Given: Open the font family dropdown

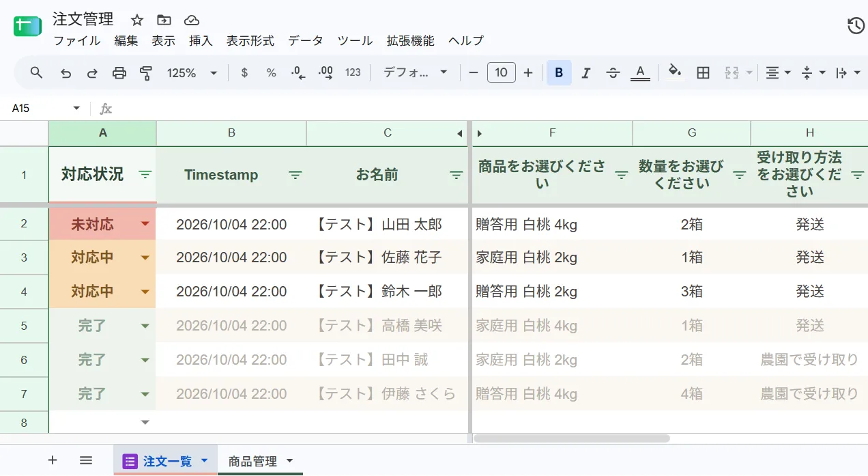Looking at the screenshot, I should pos(415,72).
